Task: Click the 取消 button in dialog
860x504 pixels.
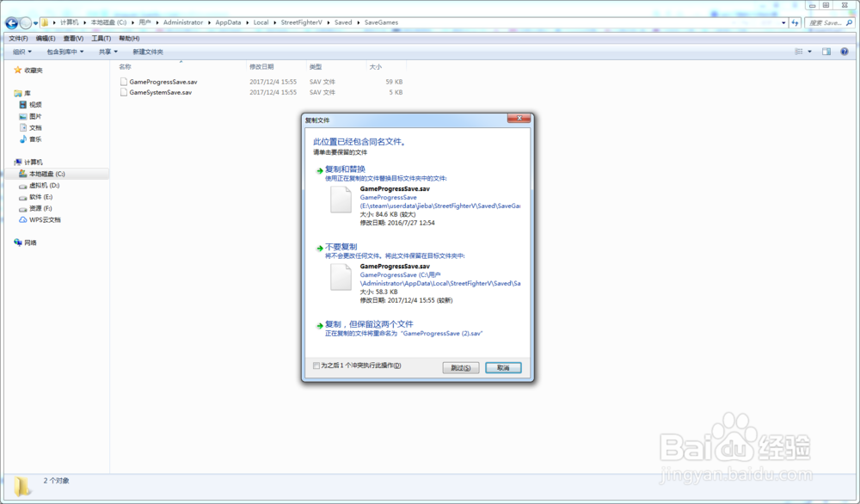Action: coord(503,367)
